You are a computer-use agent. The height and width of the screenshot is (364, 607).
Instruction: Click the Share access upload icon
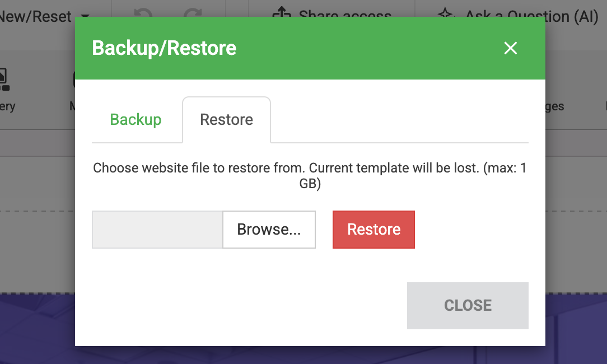pyautogui.click(x=281, y=13)
